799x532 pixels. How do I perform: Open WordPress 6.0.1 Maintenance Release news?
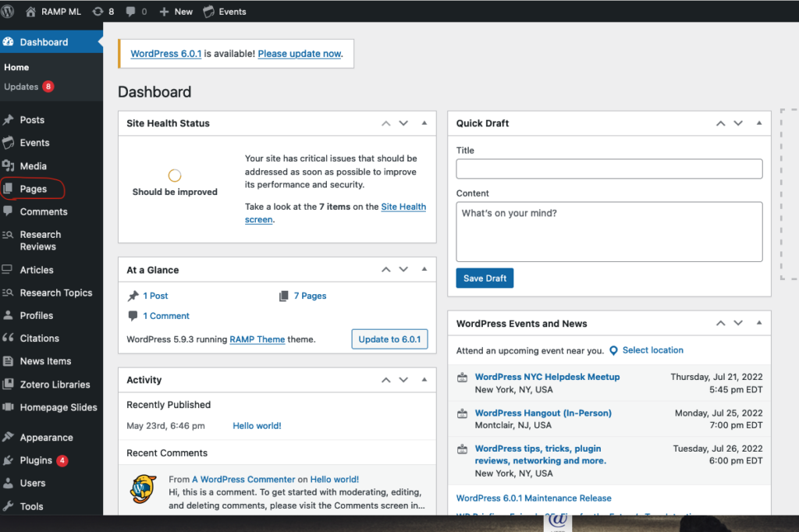[534, 498]
